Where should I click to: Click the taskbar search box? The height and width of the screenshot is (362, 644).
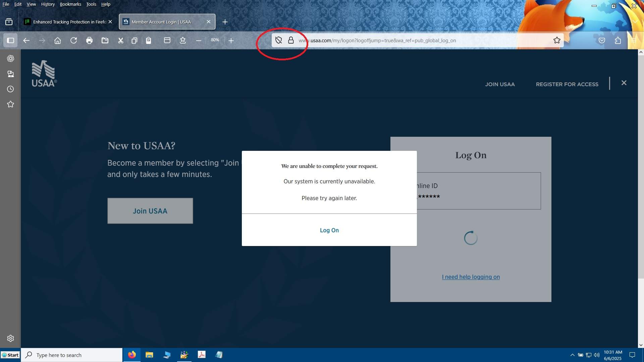point(72,355)
